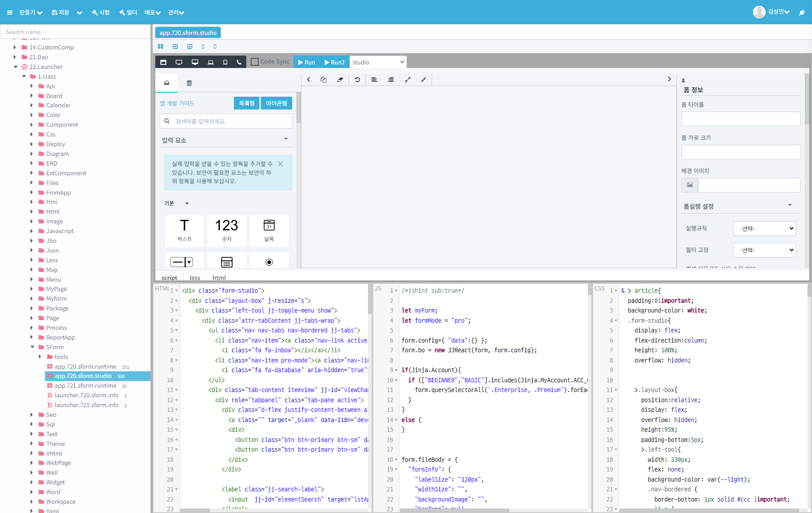812x513 pixels.
Task: Click the background image picker icon
Action: point(690,185)
